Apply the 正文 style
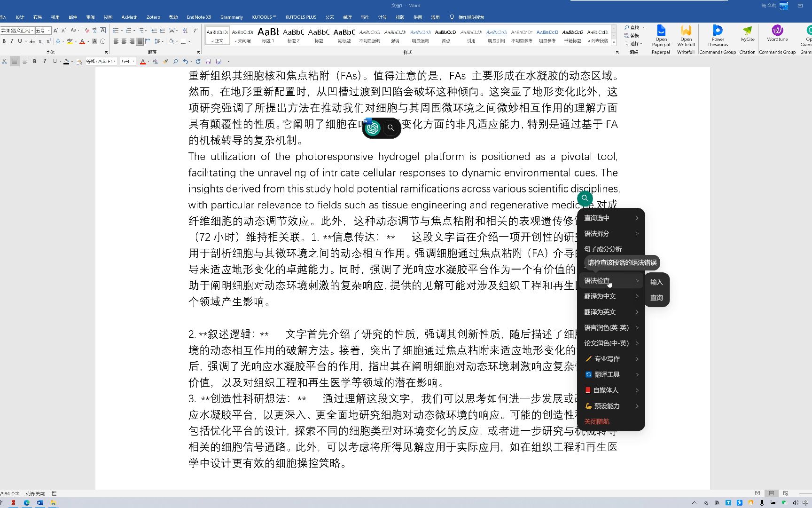The image size is (812, 508). point(218,35)
